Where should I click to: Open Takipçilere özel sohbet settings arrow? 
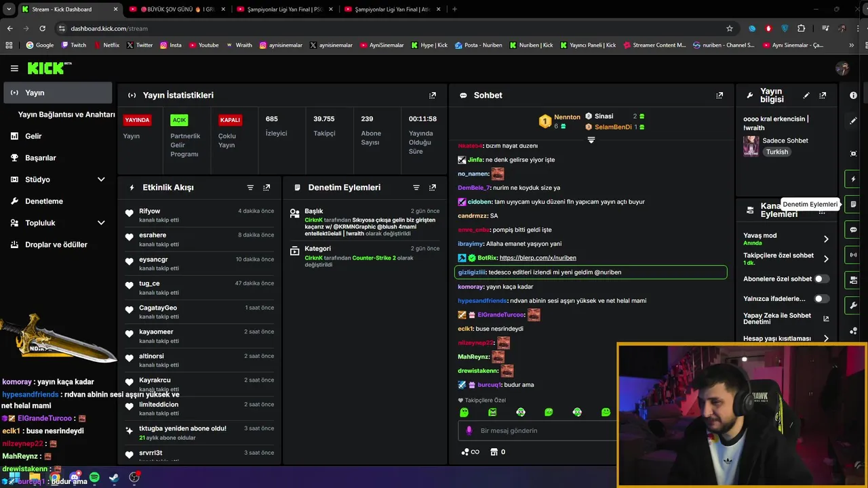coord(826,259)
